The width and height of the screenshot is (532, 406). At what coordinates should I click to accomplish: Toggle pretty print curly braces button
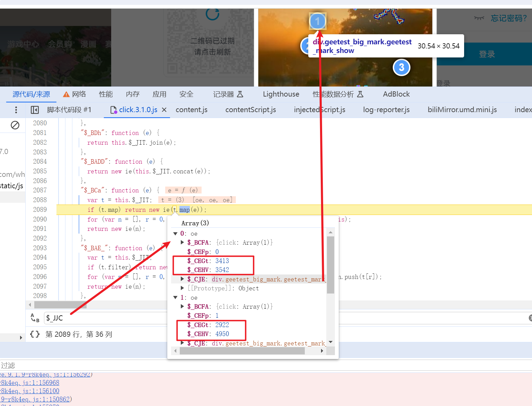tap(35, 334)
